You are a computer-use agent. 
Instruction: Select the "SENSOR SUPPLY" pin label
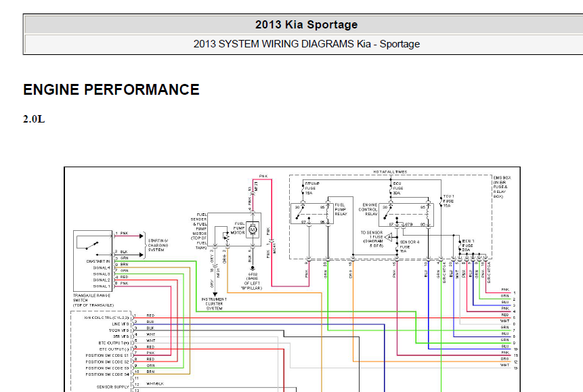(x=112, y=387)
